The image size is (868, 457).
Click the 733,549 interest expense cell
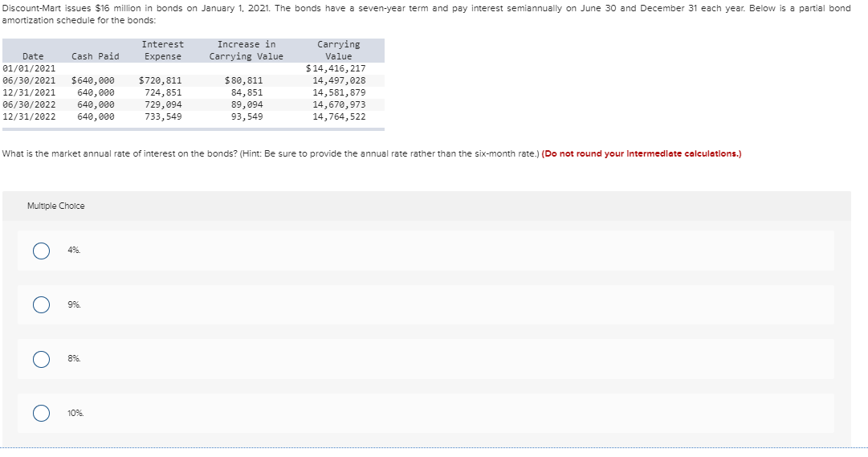pos(163,117)
